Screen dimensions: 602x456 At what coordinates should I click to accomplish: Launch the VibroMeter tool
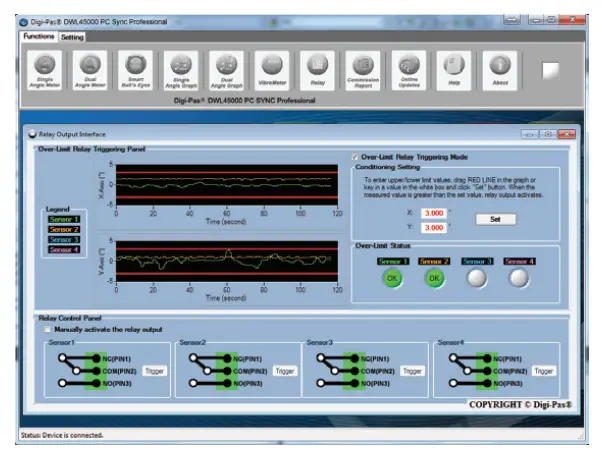pos(272,71)
